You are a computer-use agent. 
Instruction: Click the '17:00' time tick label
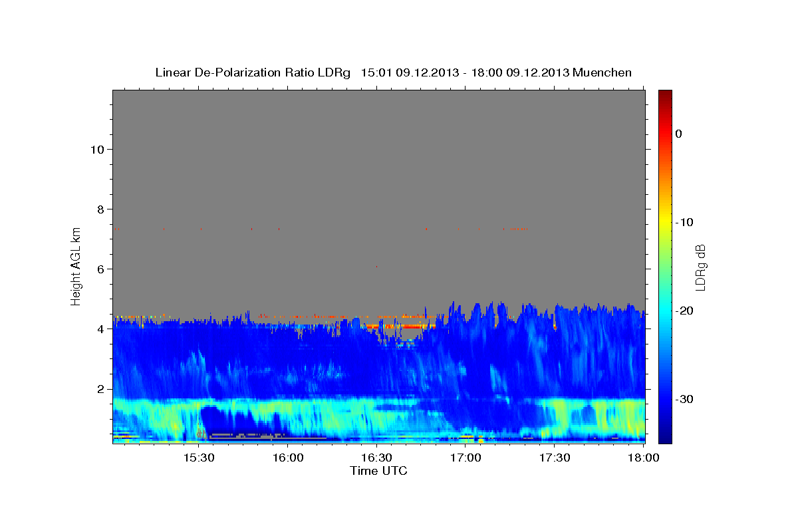(x=465, y=458)
